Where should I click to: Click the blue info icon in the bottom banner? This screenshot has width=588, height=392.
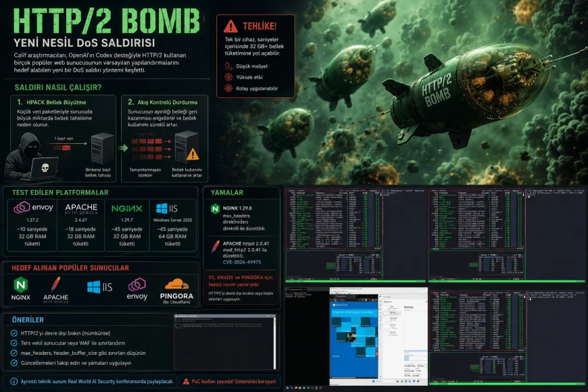pos(14,381)
